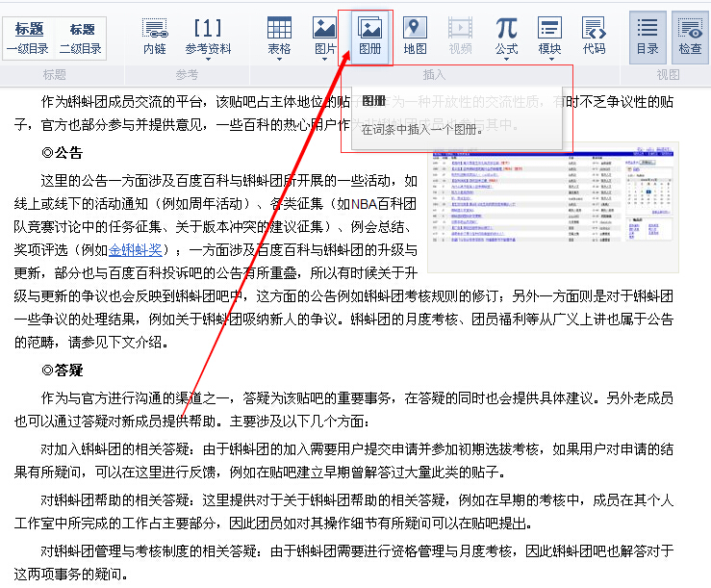Click the ◎公告 section heading text
This screenshot has height=588, width=711.
coord(63,152)
